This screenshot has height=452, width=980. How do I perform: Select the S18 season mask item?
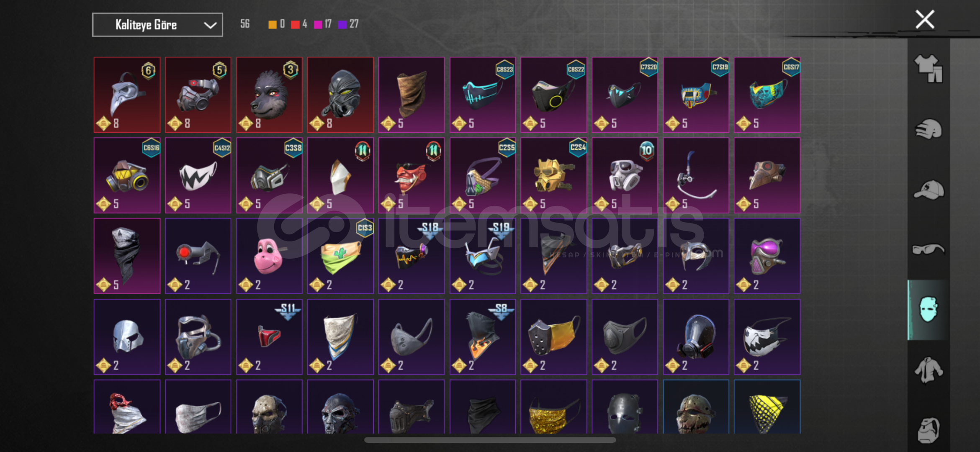[x=412, y=256]
